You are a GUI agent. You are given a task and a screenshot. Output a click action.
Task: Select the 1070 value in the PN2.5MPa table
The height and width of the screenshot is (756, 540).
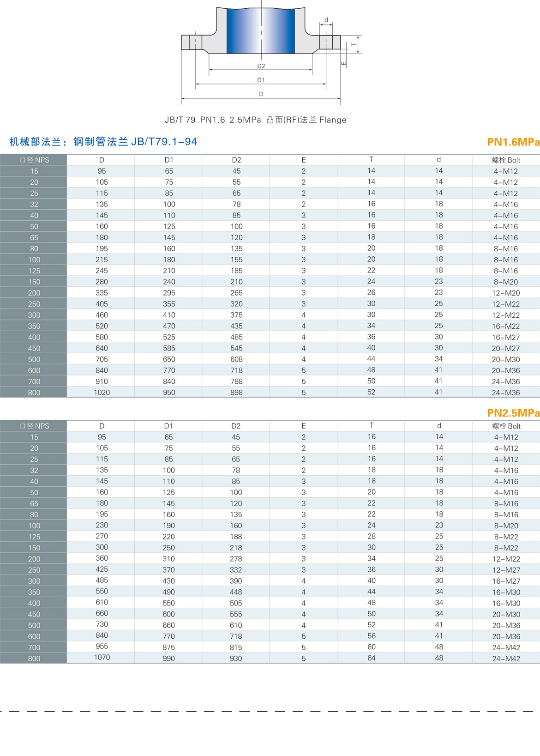pyautogui.click(x=102, y=657)
